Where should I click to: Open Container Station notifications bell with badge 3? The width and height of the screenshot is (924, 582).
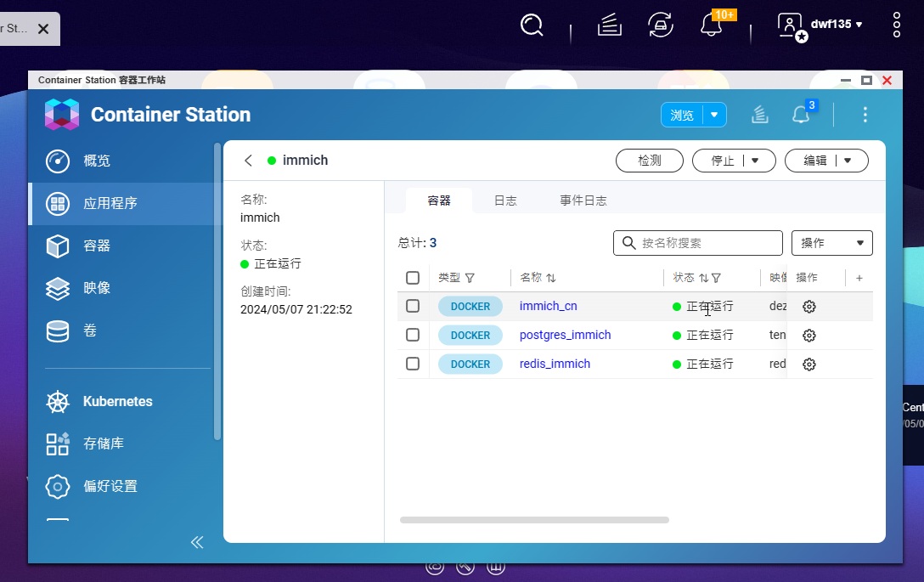pos(801,115)
